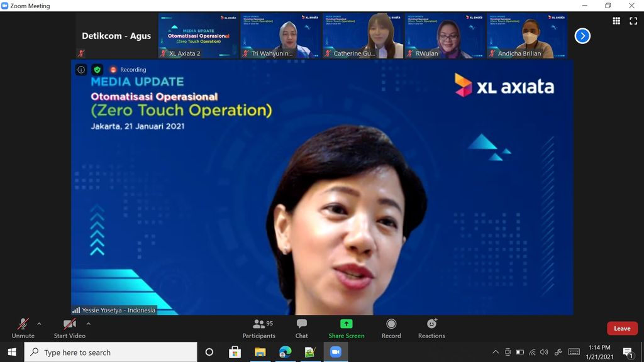
Task: Click the pen Windows Ink icon in tray
Action: tap(558, 352)
